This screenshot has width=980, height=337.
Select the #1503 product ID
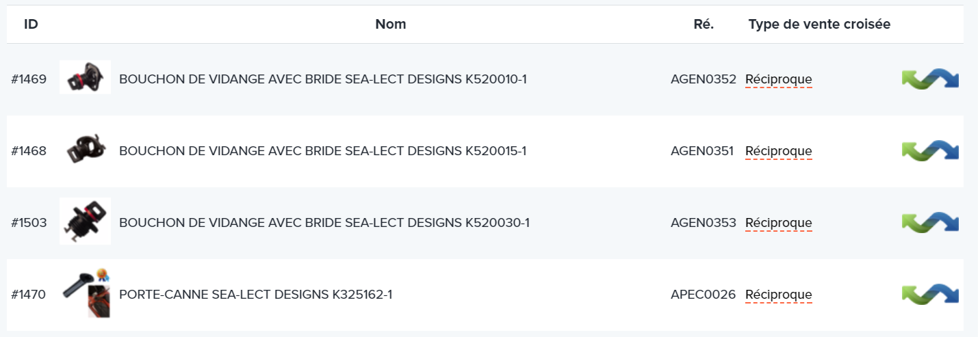click(x=29, y=223)
